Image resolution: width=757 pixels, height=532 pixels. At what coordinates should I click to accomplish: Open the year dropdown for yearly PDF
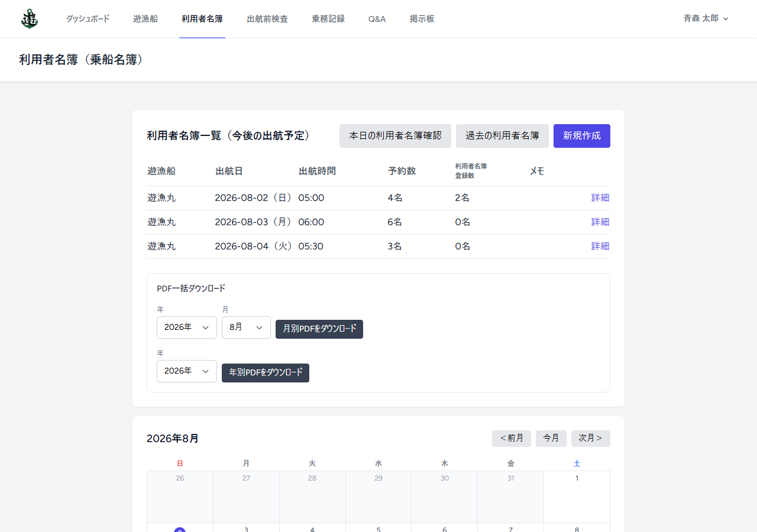click(187, 371)
